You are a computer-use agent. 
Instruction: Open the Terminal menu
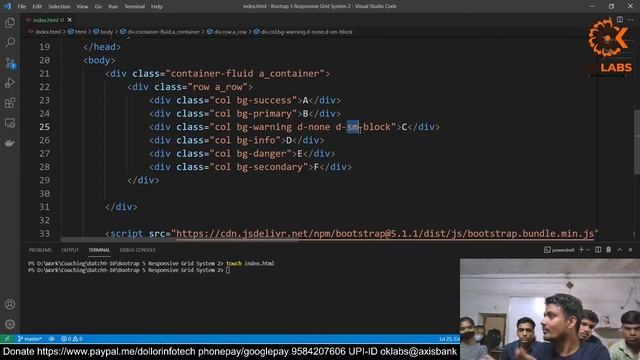tap(135, 7)
